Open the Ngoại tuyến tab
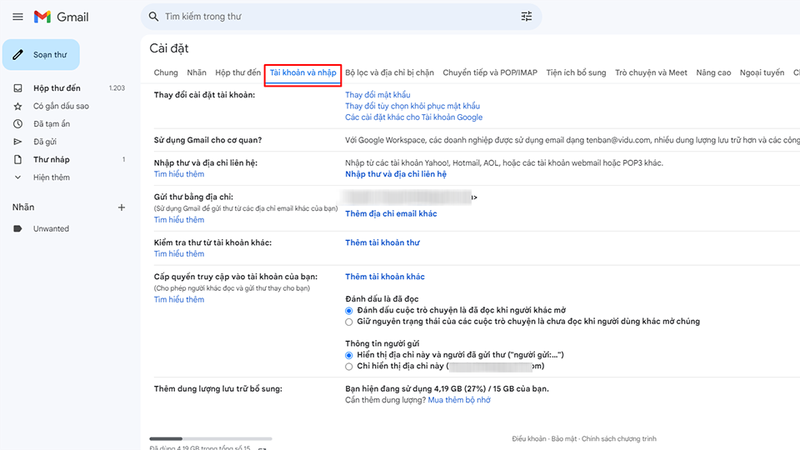The height and width of the screenshot is (450, 800). 762,72
